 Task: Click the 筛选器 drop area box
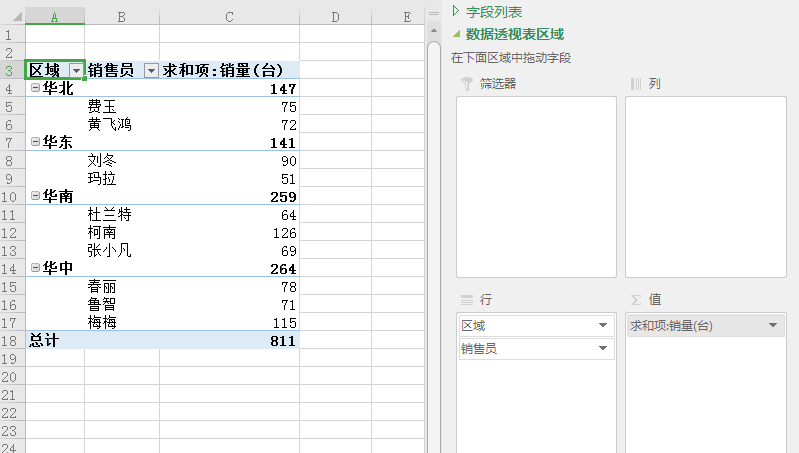tap(536, 187)
